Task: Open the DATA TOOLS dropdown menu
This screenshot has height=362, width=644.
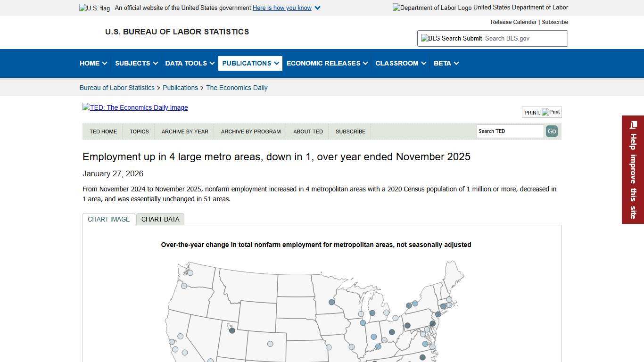Action: (189, 63)
